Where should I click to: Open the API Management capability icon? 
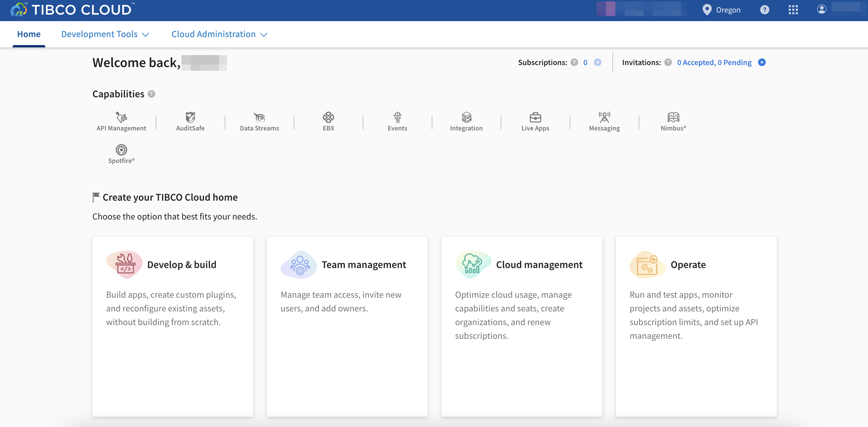121,117
